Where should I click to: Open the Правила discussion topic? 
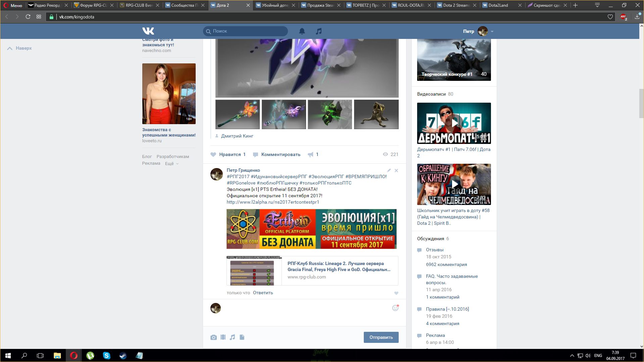pyautogui.click(x=447, y=309)
